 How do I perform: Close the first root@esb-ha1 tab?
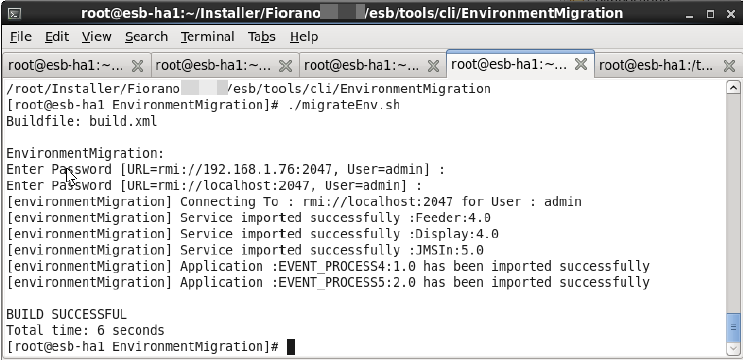pyautogui.click(x=137, y=66)
